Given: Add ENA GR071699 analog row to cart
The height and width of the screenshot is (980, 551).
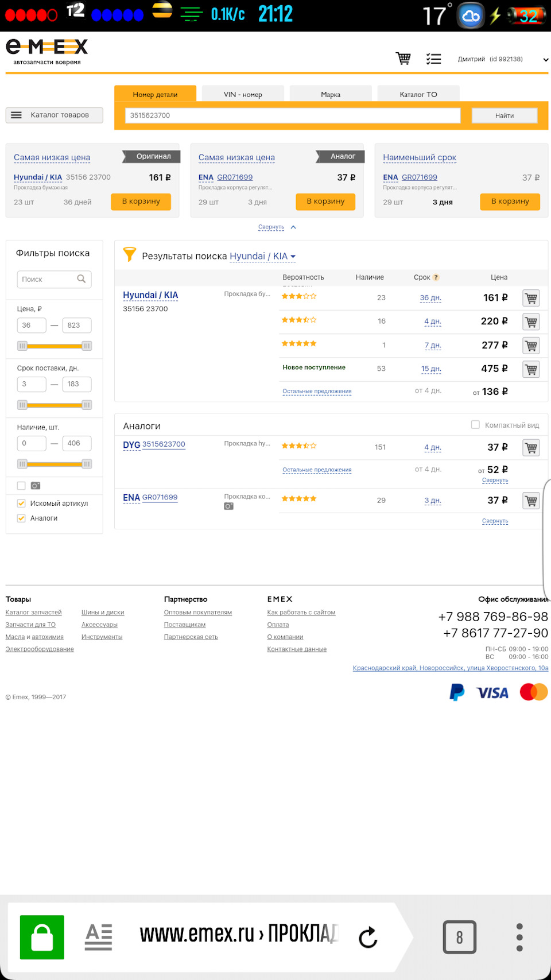Looking at the screenshot, I should tap(531, 501).
